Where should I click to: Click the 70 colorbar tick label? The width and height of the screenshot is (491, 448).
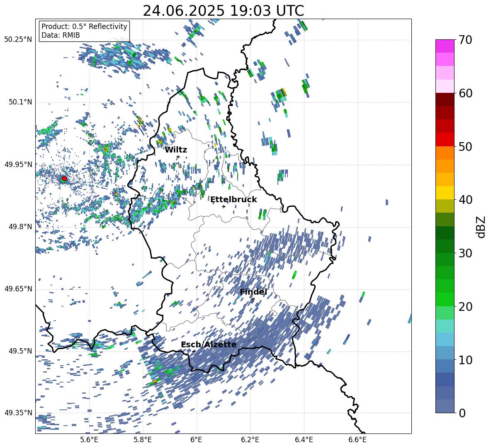[466, 40]
